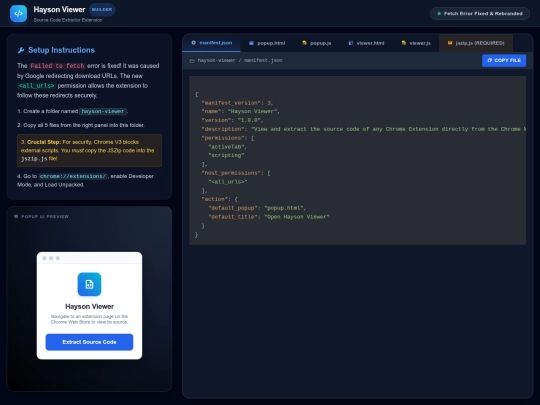Click the COPY FILE button
Screen dimensions: 540x405
[x=504, y=60]
